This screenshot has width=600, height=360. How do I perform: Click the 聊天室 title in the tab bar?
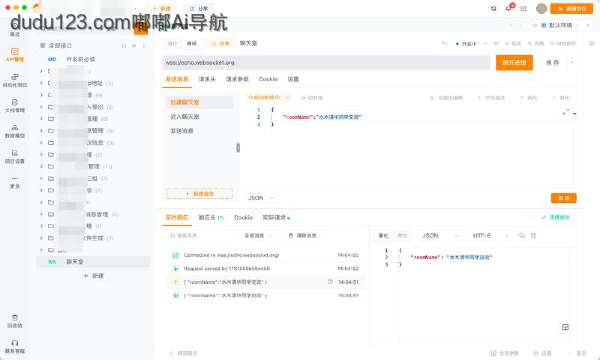[248, 43]
